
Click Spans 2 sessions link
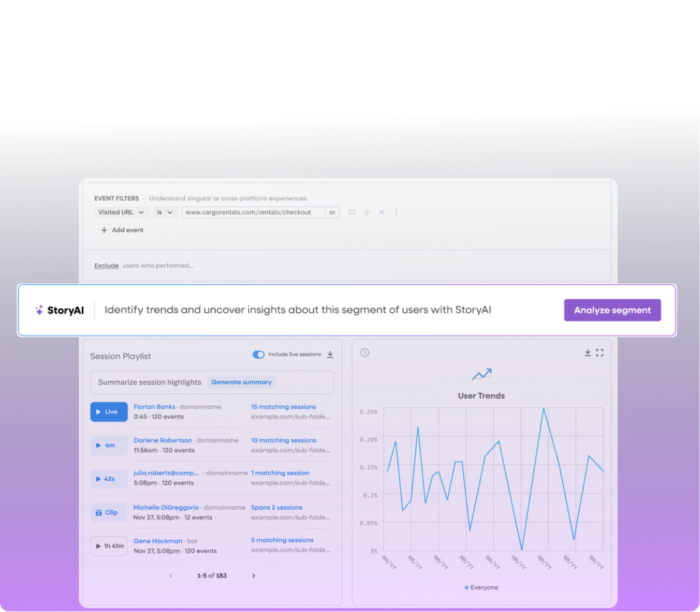[x=277, y=507]
